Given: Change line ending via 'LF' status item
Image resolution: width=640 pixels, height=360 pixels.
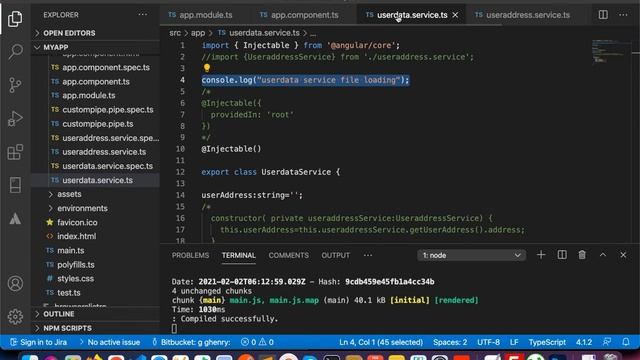Looking at the screenshot, I should 514,342.
